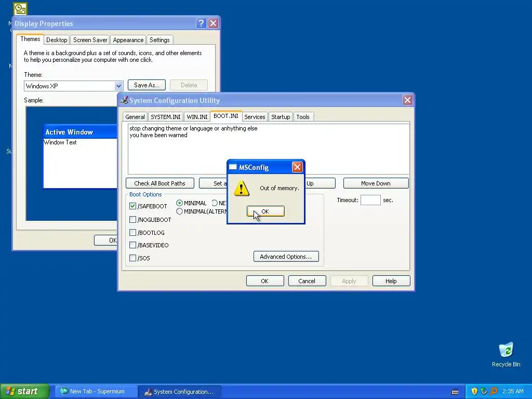The image size is (532, 399).
Task: Open the Theme dropdown in Display Properties
Action: [118, 86]
